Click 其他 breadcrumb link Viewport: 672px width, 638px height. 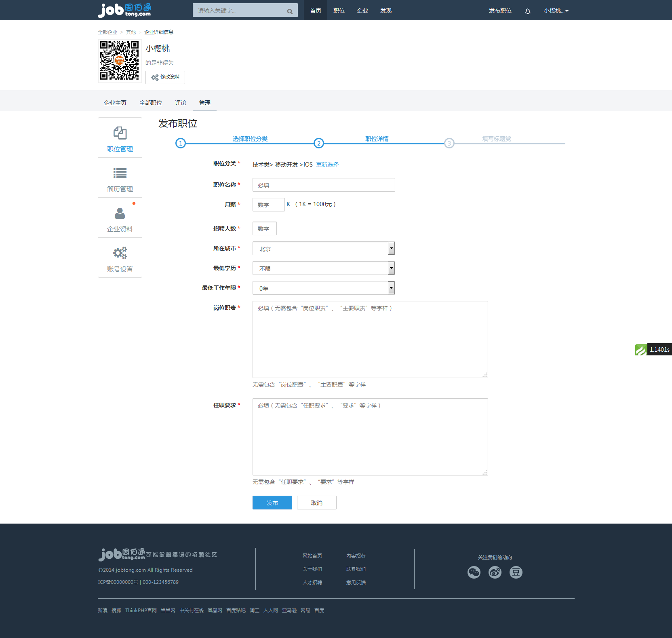(x=131, y=32)
